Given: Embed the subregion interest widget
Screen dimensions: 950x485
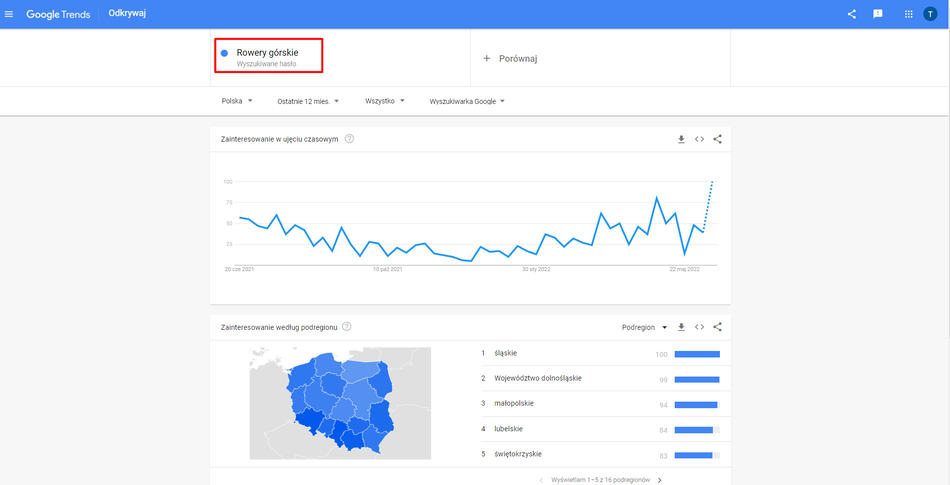Looking at the screenshot, I should click(699, 327).
